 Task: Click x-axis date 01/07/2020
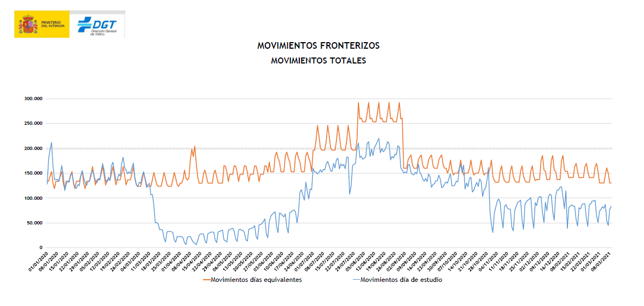coord(304,261)
